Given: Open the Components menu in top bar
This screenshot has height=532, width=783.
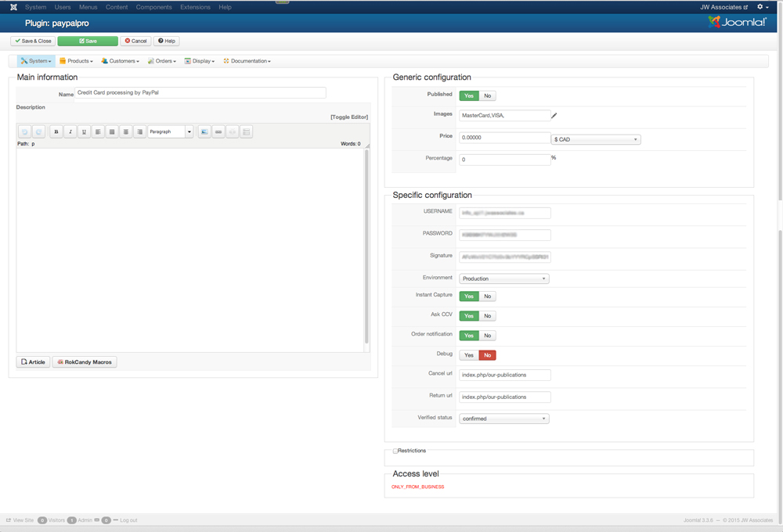Looking at the screenshot, I should (x=153, y=7).
